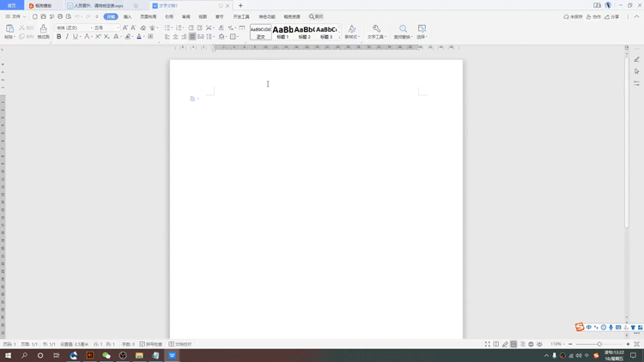Viewport: 644px width, 362px height.
Task: Click the zoom slider handle
Action: [x=599, y=344]
